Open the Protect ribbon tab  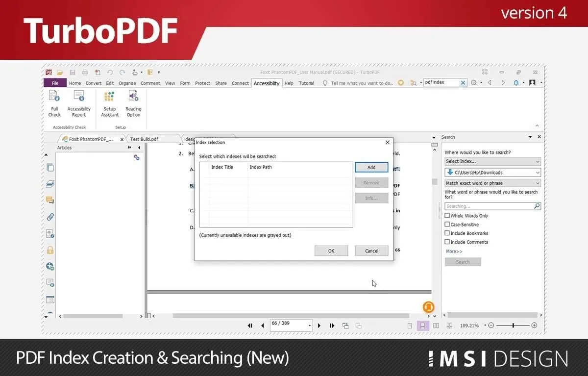pyautogui.click(x=202, y=83)
